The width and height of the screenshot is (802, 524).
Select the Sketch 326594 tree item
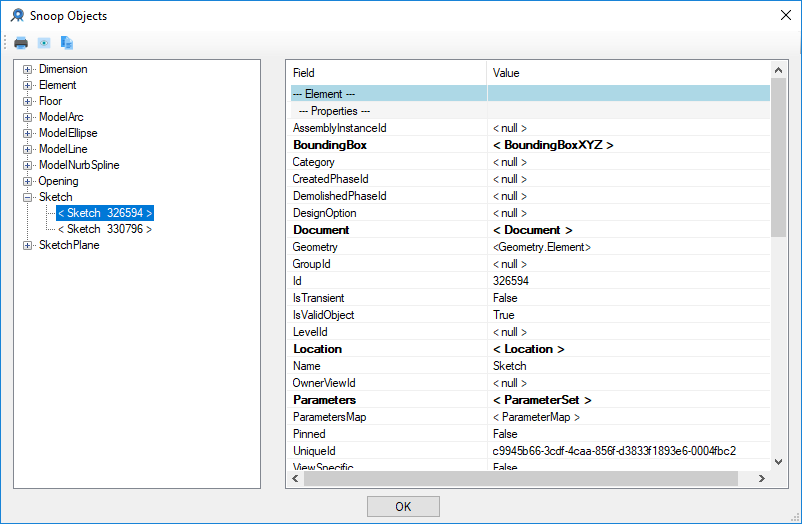(x=104, y=213)
